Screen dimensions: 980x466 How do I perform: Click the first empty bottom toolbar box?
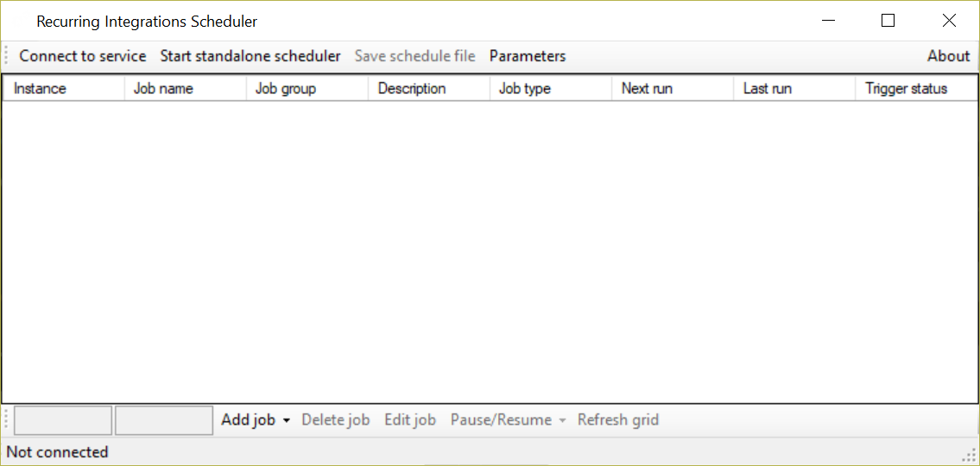point(63,420)
